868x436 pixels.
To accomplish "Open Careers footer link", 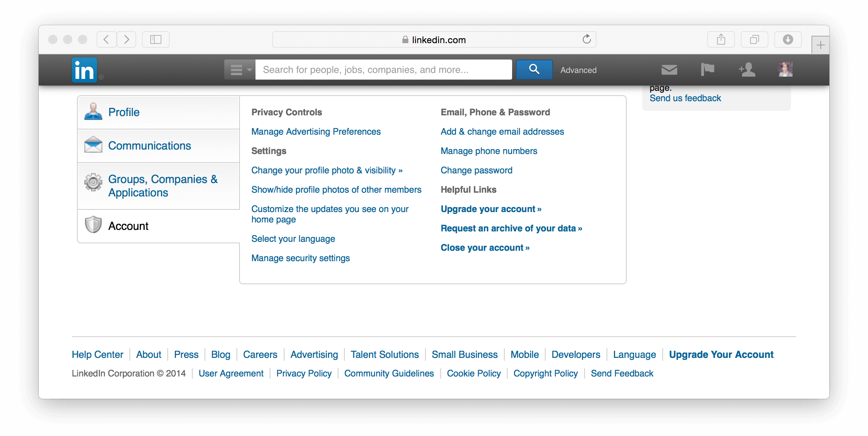I will click(x=260, y=355).
